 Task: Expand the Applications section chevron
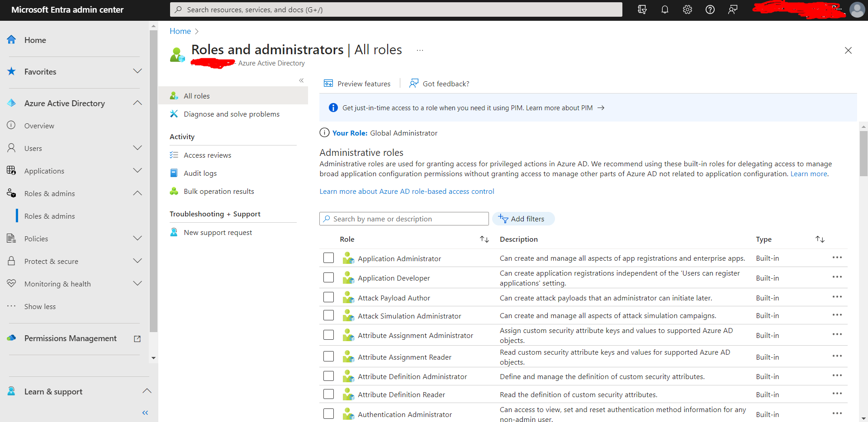138,170
